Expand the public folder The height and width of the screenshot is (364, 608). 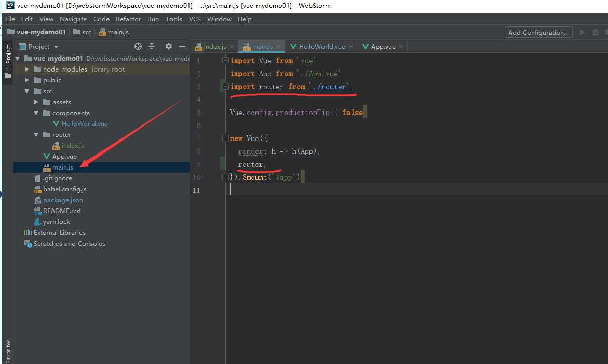click(x=27, y=80)
